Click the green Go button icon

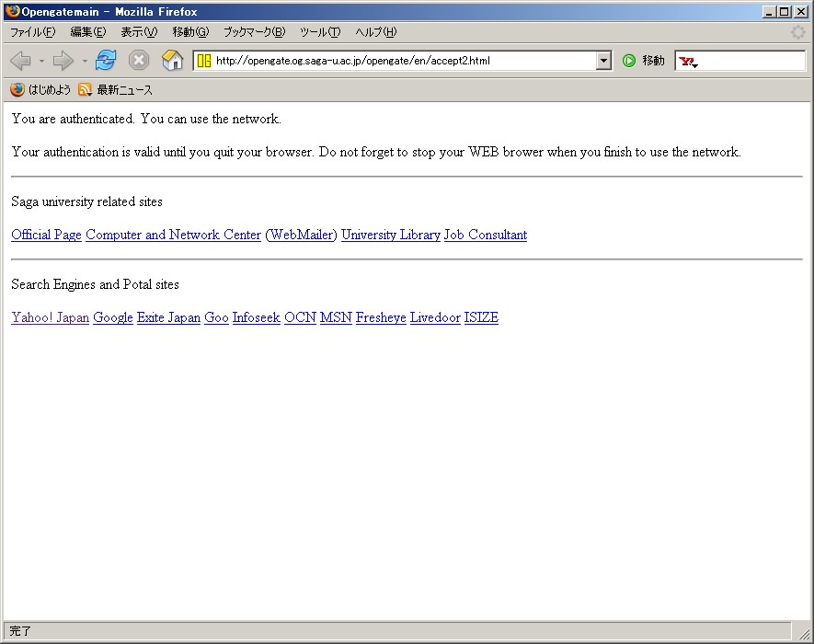click(629, 61)
